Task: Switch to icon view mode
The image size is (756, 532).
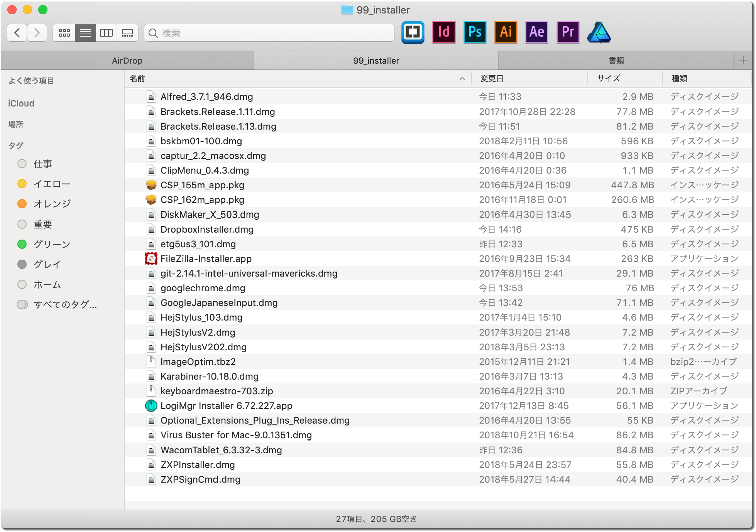Action: [x=64, y=33]
